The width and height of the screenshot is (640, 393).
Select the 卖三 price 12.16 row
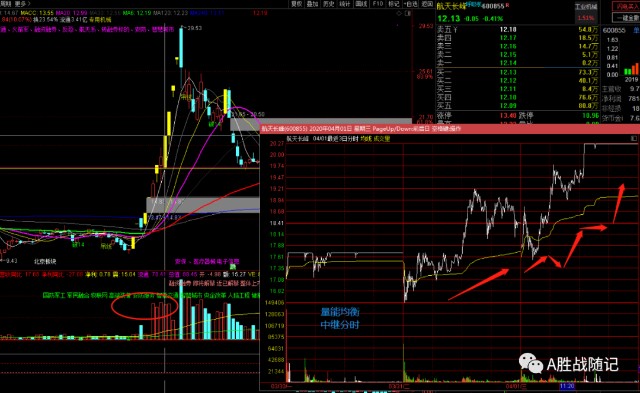517,46
